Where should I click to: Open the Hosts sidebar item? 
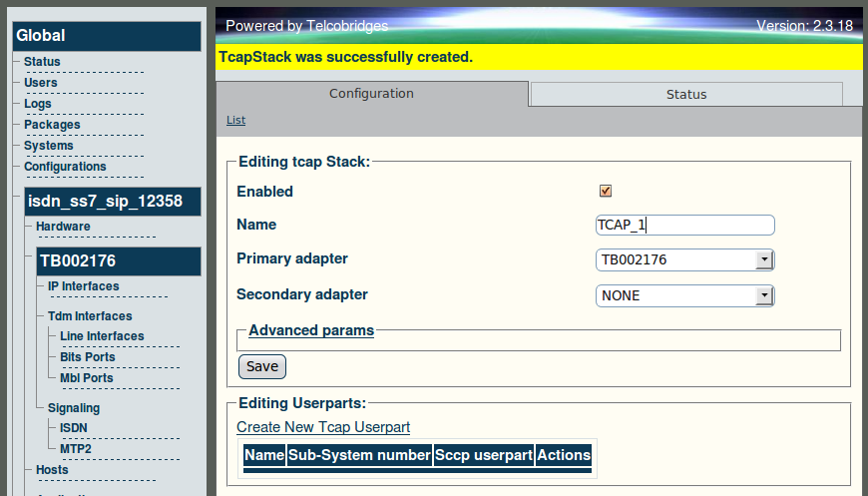click(x=52, y=470)
